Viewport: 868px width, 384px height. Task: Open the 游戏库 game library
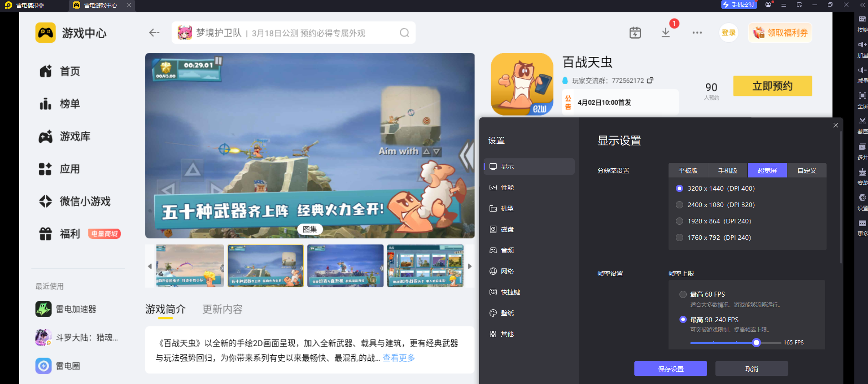pyautogui.click(x=65, y=136)
